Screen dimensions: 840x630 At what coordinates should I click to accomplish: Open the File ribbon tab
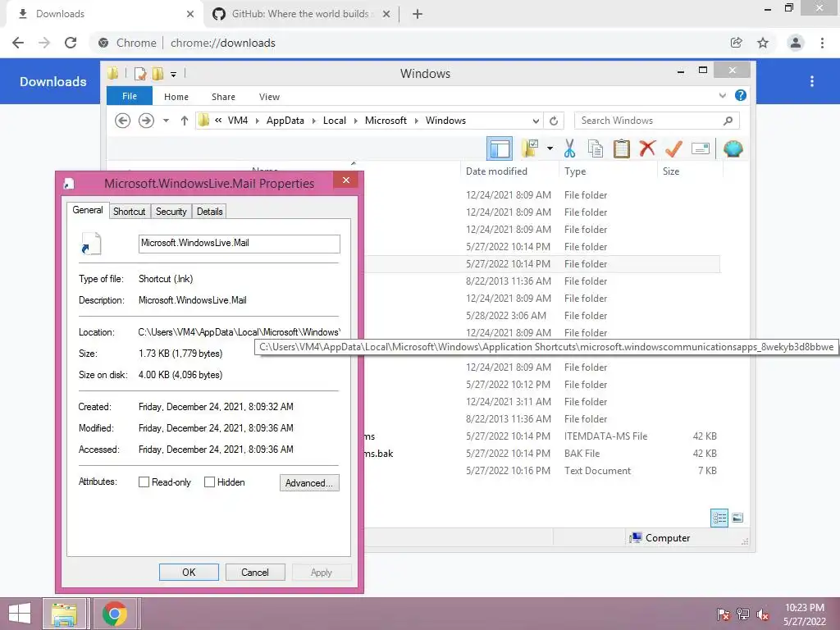point(130,96)
